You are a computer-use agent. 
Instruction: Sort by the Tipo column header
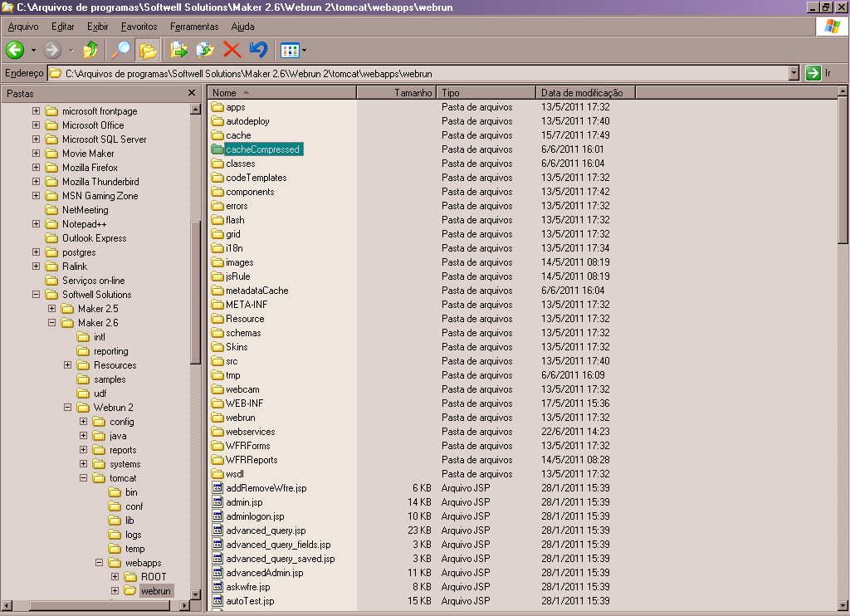486,93
